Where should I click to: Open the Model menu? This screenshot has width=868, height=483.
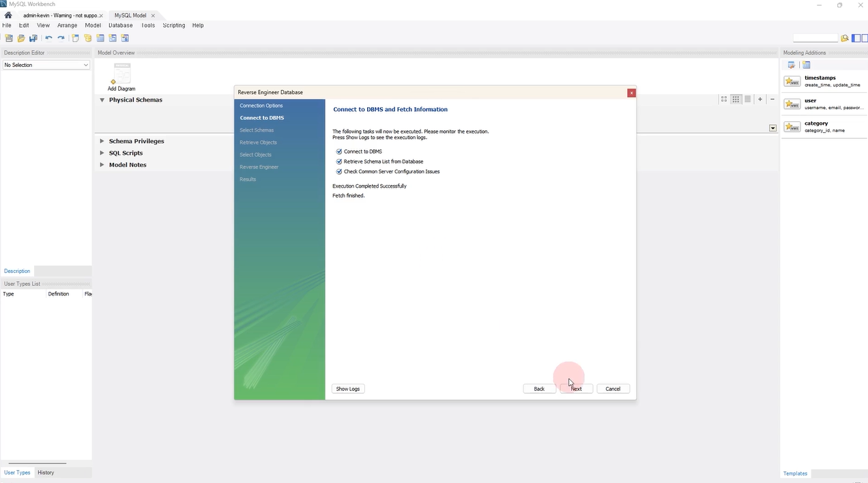point(93,25)
